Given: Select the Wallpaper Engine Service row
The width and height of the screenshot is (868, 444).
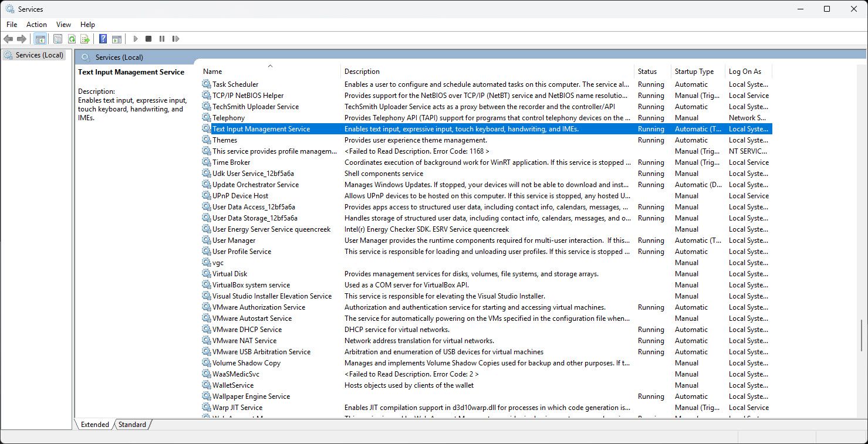Looking at the screenshot, I should click(487, 396).
